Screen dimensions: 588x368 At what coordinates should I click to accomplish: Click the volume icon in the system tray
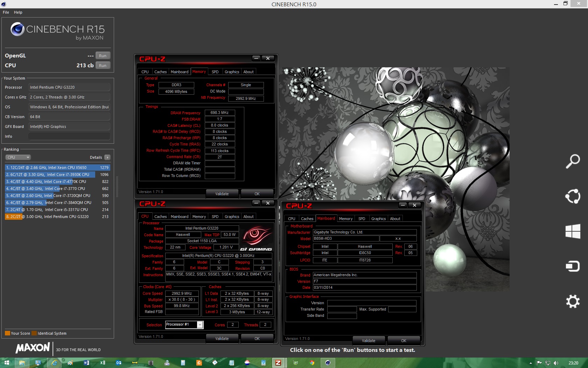point(556,363)
